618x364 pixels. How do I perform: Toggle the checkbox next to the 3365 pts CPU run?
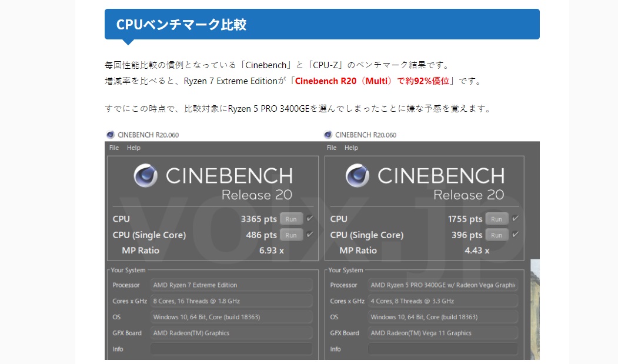click(x=310, y=218)
